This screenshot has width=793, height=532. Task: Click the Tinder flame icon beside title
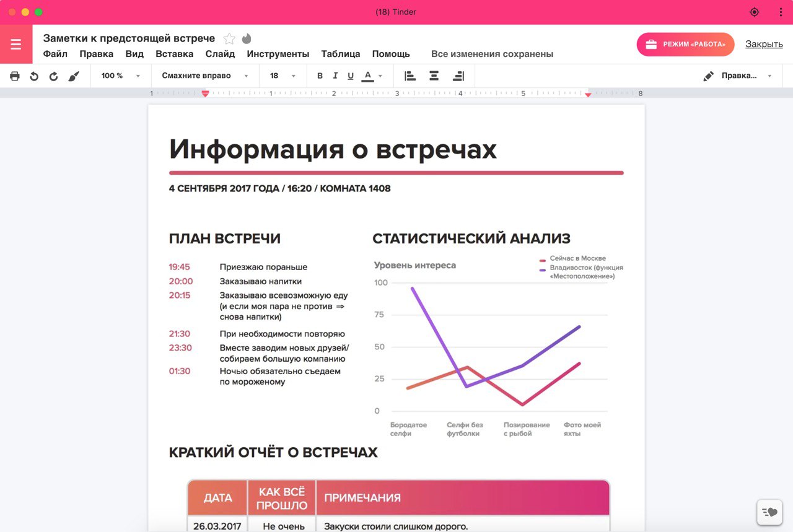pyautogui.click(x=247, y=38)
